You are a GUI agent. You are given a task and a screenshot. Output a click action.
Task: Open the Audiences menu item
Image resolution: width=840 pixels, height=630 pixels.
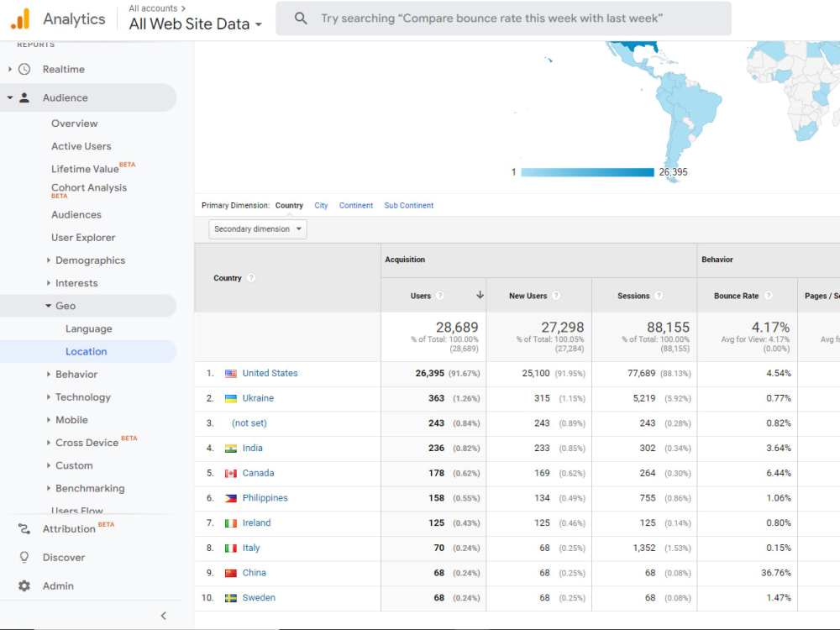[x=76, y=215]
